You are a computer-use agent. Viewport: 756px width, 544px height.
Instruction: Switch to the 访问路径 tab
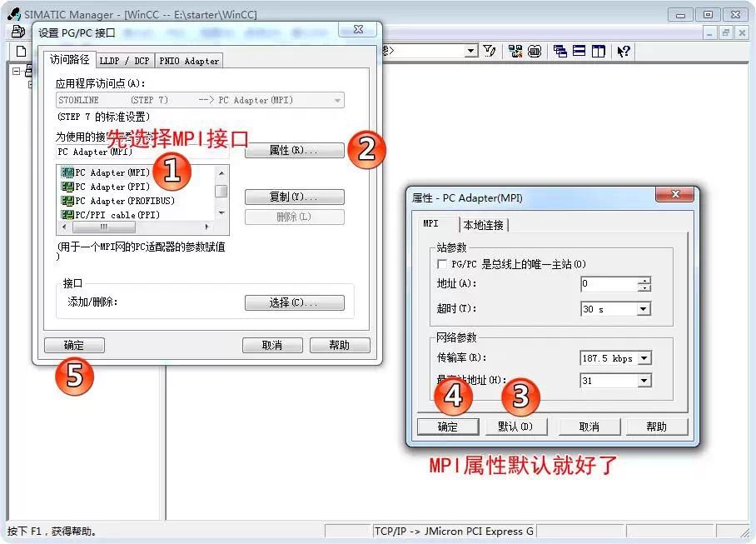pyautogui.click(x=69, y=59)
